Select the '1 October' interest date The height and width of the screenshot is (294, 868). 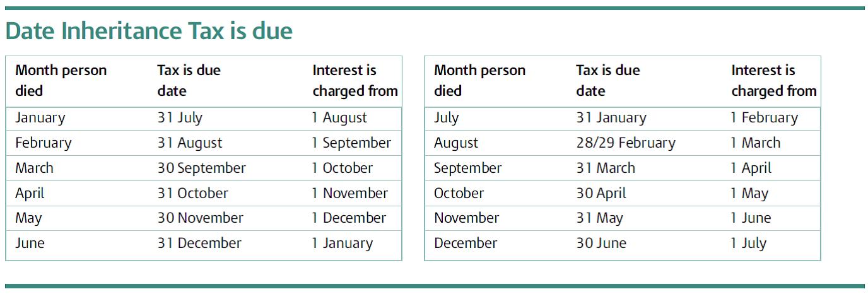coord(342,168)
